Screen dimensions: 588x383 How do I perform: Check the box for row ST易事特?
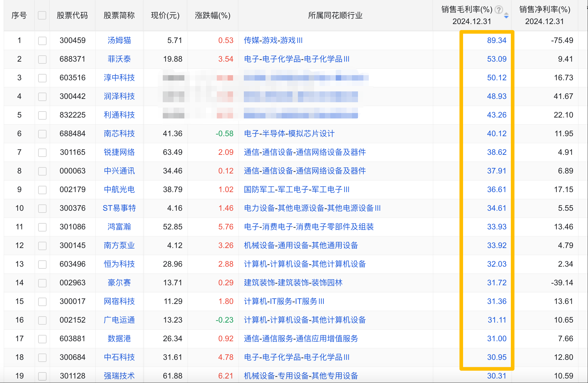[42, 208]
